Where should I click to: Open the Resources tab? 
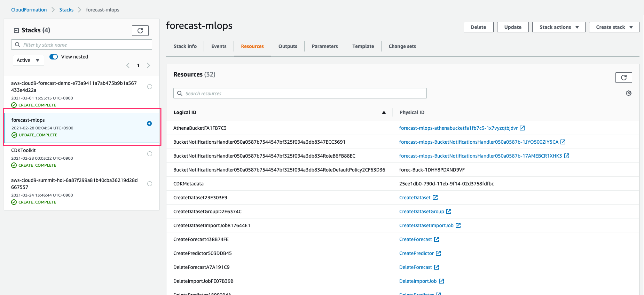tap(252, 46)
